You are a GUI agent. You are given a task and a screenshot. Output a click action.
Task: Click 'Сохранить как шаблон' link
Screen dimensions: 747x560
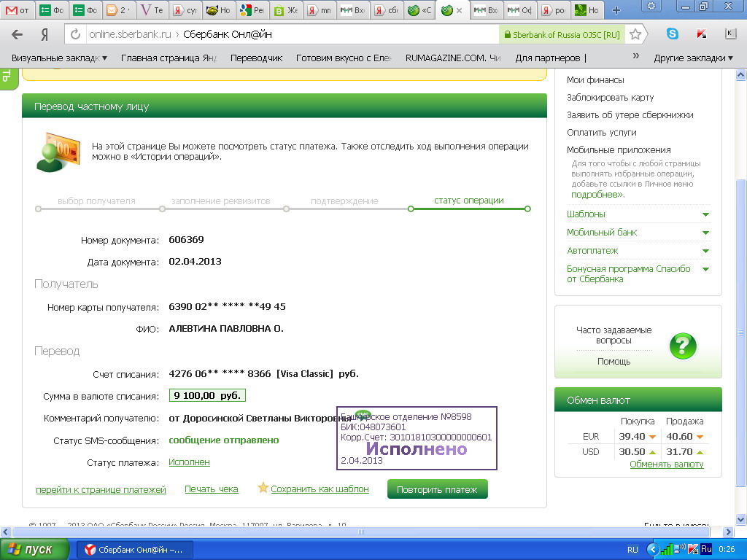[320, 489]
